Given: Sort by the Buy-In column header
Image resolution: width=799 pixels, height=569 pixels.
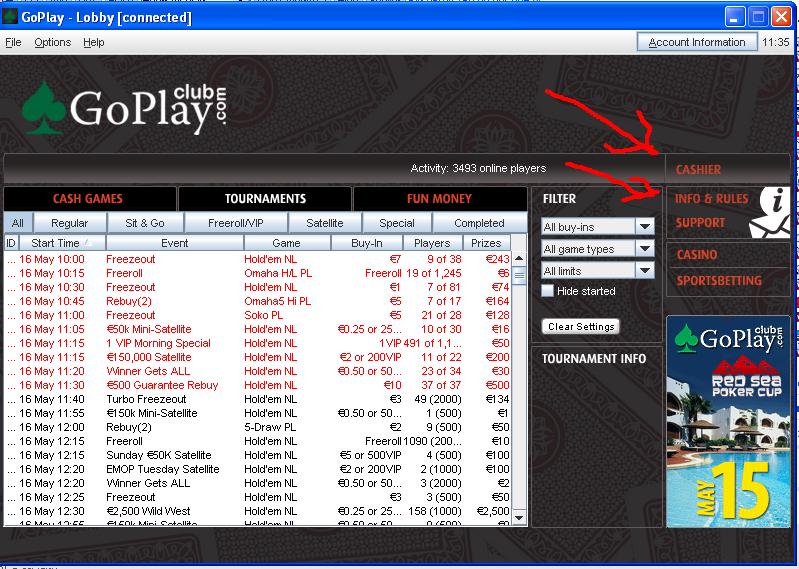Looking at the screenshot, I should tap(367, 243).
